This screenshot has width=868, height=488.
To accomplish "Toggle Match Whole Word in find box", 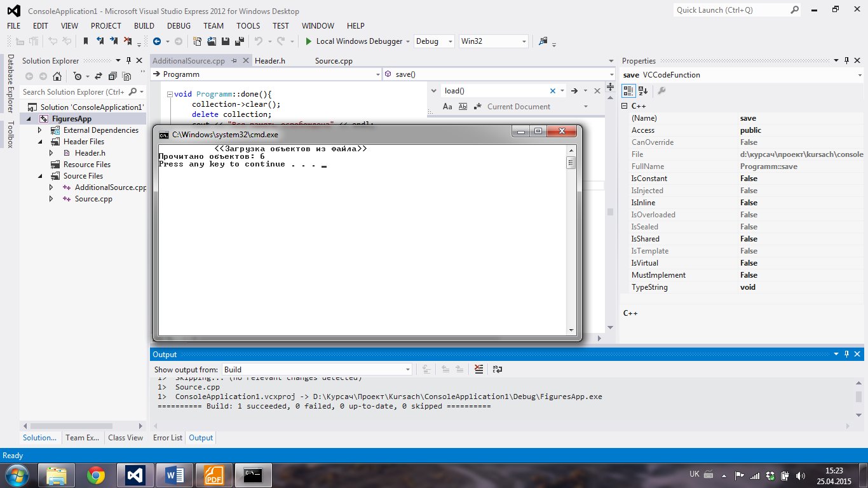I will click(x=463, y=107).
